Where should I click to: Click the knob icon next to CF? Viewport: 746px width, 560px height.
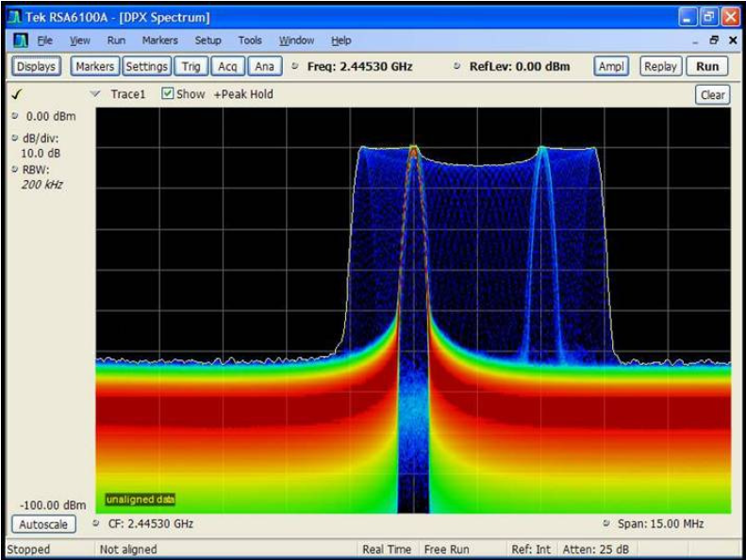tap(97, 523)
